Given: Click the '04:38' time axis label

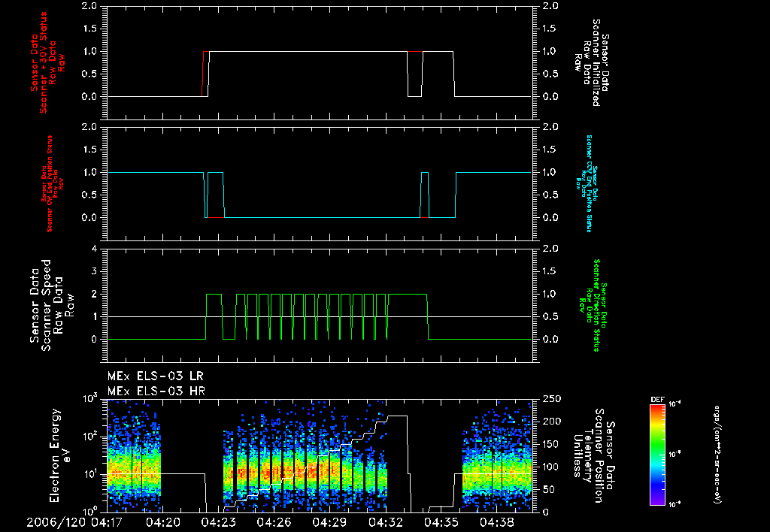Looking at the screenshot, I should (497, 522).
